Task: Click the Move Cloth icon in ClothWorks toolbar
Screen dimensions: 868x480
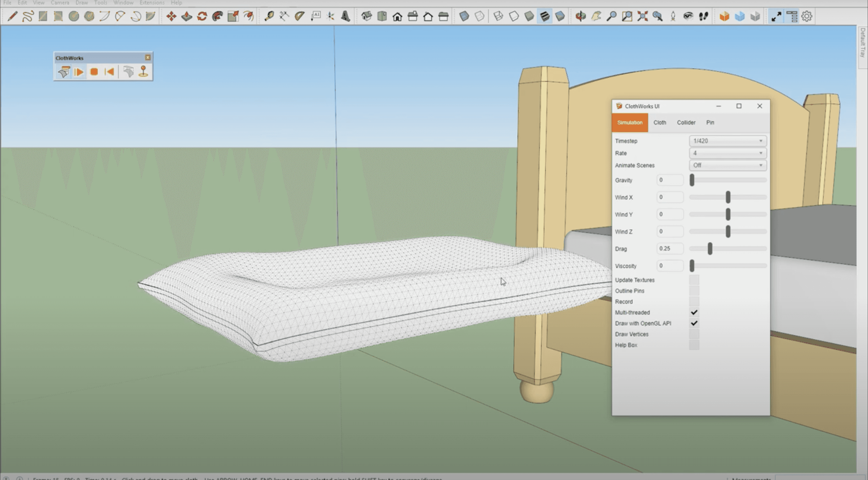Action: point(128,71)
